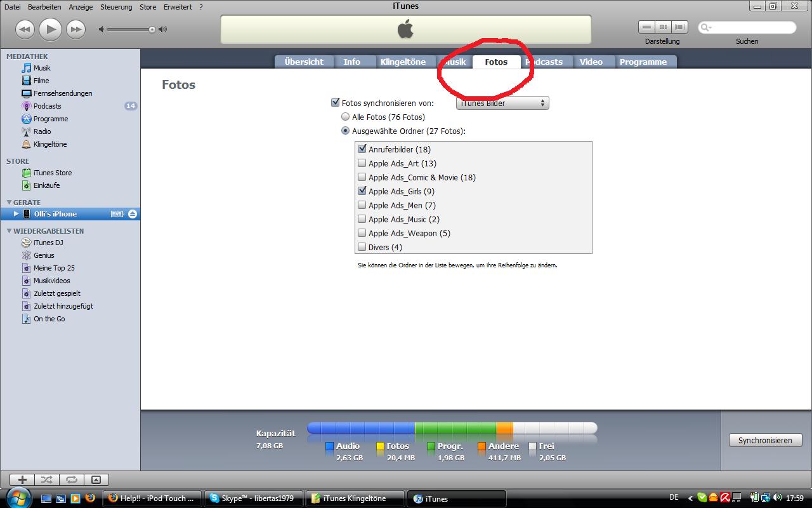Screen dimensions: 812x508
Task: Open iTunes DJ playlist
Action: [48, 243]
